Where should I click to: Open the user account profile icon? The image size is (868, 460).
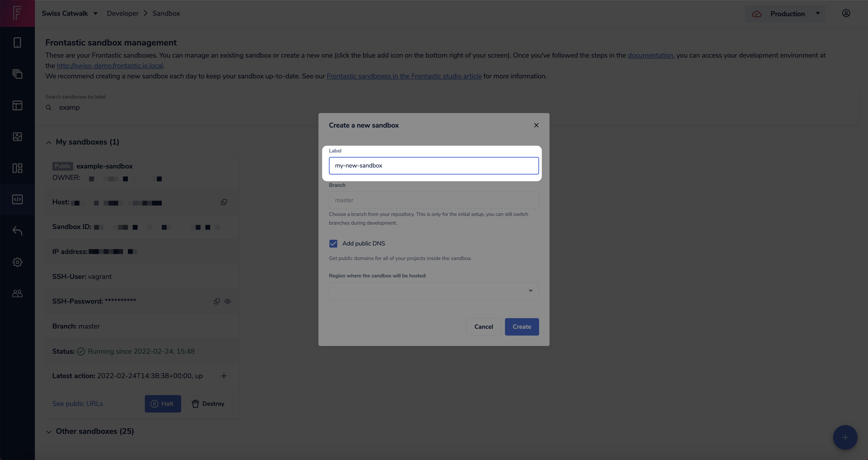coord(846,14)
